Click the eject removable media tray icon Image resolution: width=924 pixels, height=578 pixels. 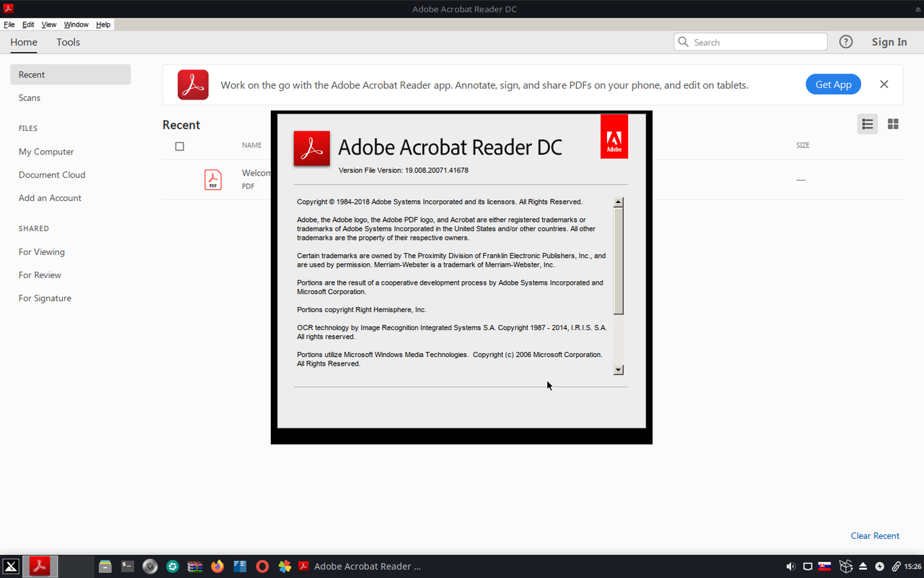pos(863,566)
